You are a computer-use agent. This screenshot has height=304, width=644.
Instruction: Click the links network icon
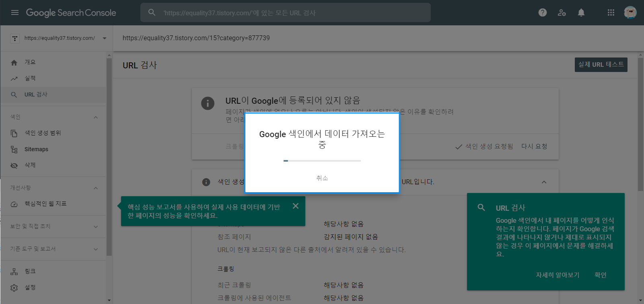point(14,272)
